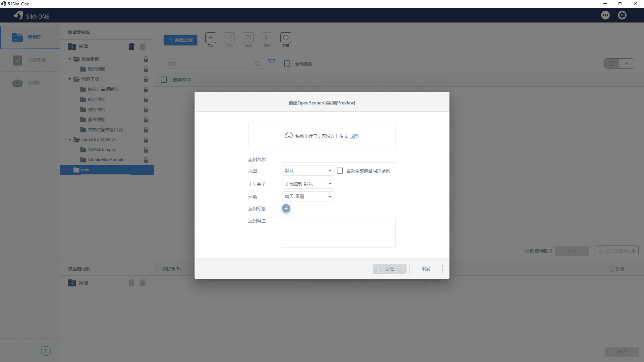Switch to list view layout
Viewport: 644px width, 362px height.
point(626,63)
